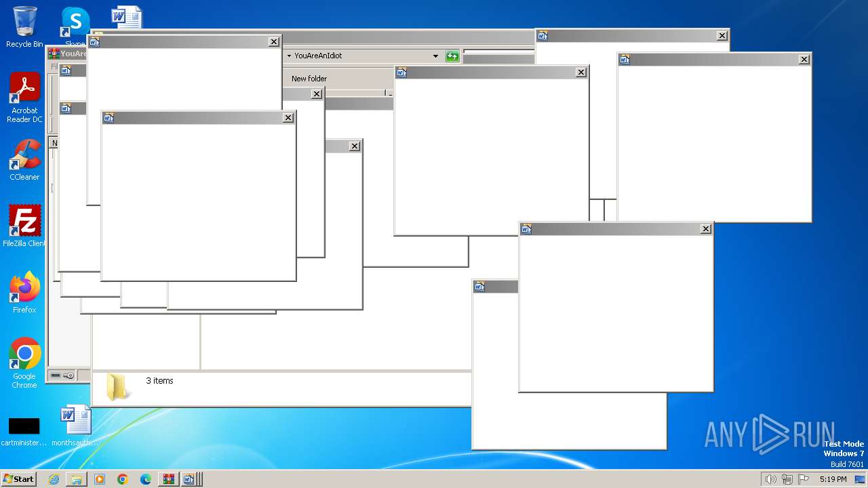Open FileZilla Client desktop shortcut
Viewport: 868px width, 488px height.
pyautogui.click(x=24, y=226)
